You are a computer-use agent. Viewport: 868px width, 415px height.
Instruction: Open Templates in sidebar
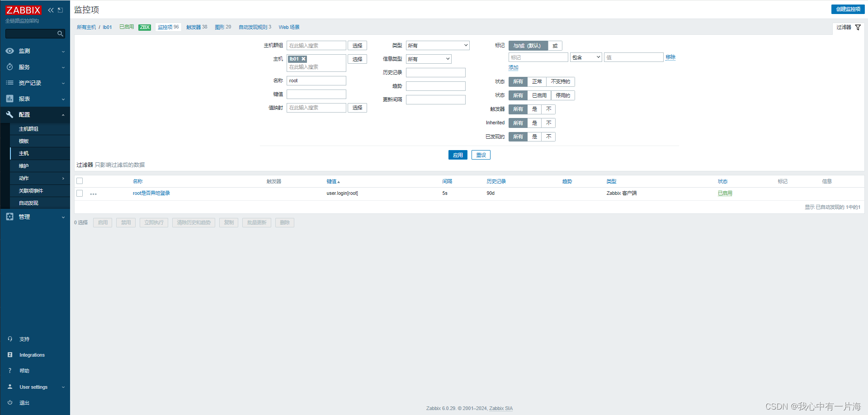24,141
